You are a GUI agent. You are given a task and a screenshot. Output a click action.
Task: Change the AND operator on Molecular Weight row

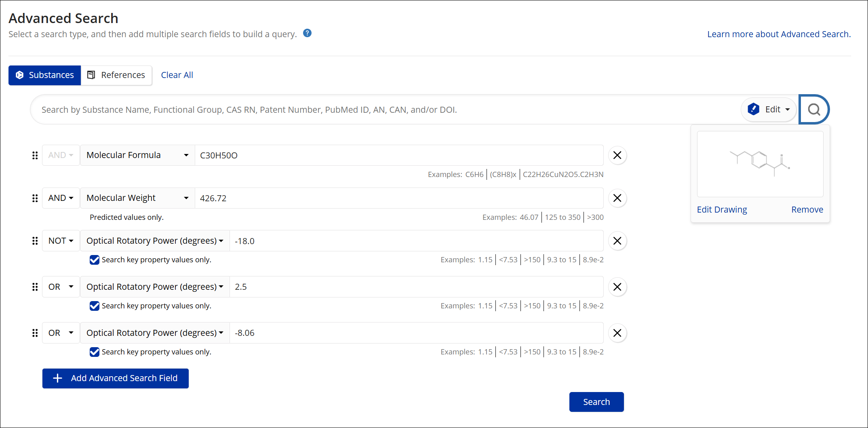61,198
